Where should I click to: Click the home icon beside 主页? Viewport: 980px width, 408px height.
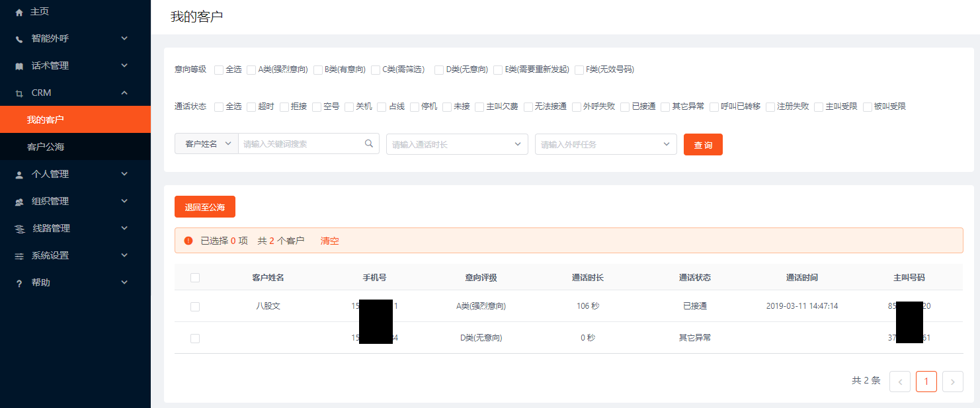[19, 12]
